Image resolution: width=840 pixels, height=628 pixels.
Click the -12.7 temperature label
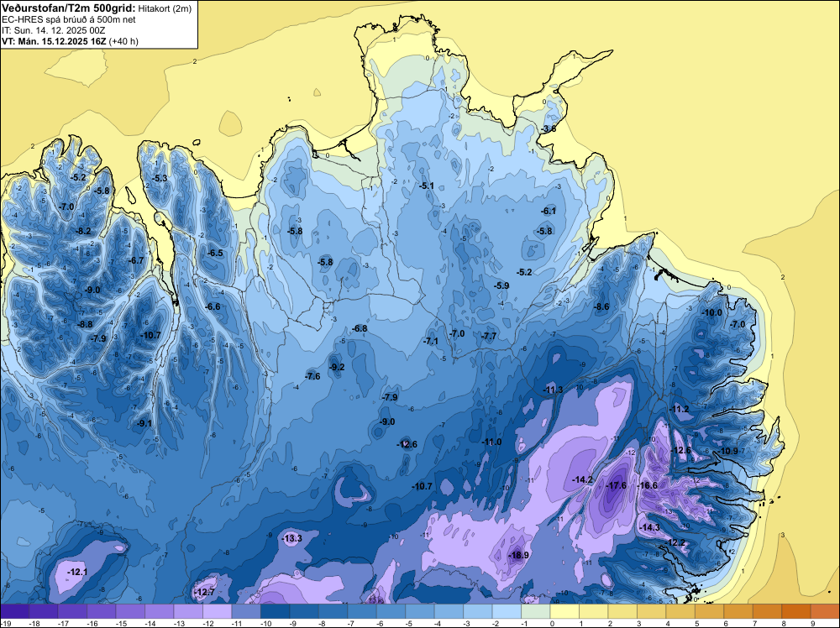(x=204, y=592)
